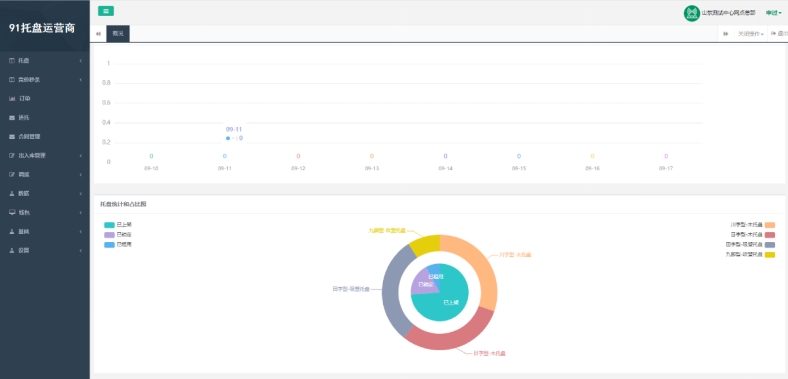Click the 日字型-木托盘 label below the pie
Image resolution: width=788 pixels, height=379 pixels.
(x=489, y=353)
